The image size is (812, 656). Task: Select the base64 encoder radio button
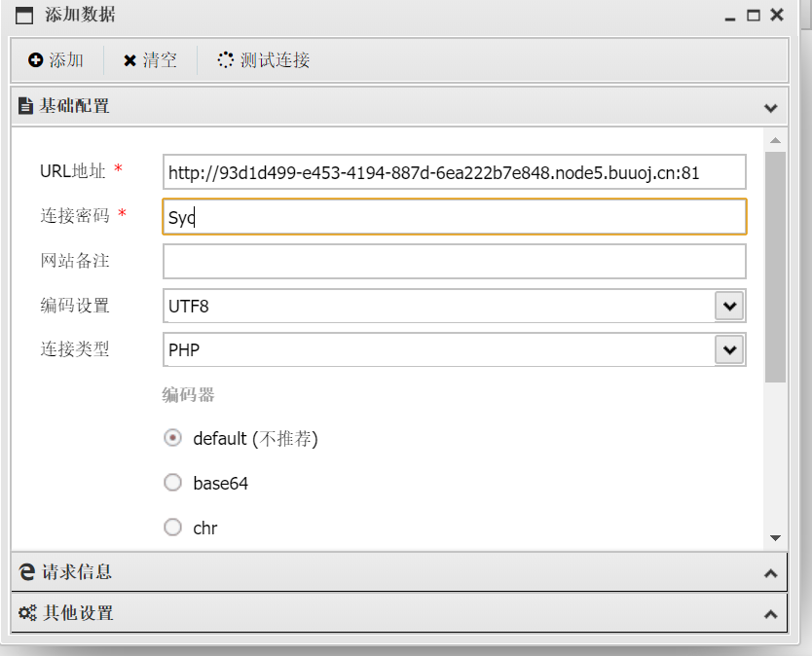[172, 483]
